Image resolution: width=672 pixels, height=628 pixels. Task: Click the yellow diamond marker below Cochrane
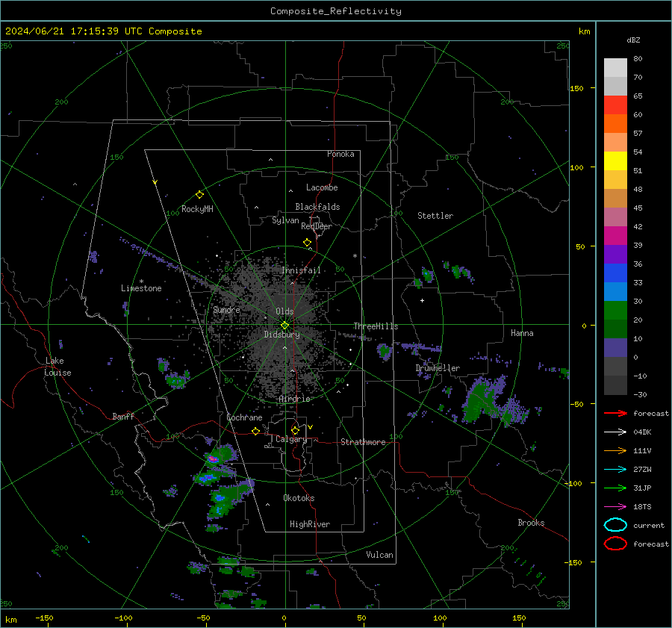(x=256, y=431)
